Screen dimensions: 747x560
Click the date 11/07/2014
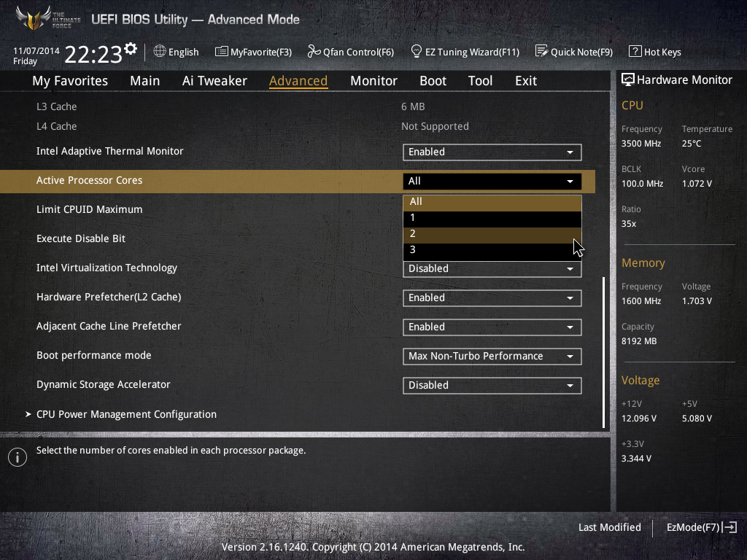(x=36, y=50)
